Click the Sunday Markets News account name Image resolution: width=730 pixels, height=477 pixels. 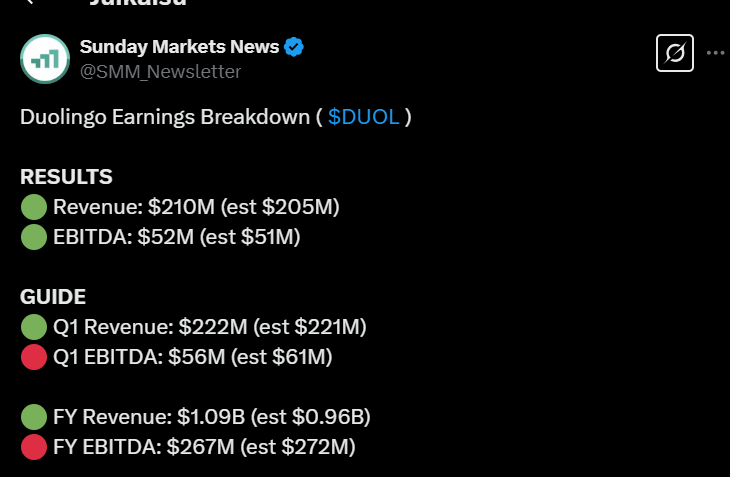coord(179,46)
